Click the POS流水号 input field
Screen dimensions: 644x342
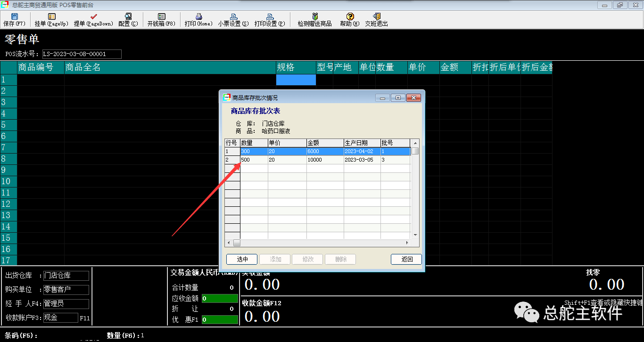point(82,54)
